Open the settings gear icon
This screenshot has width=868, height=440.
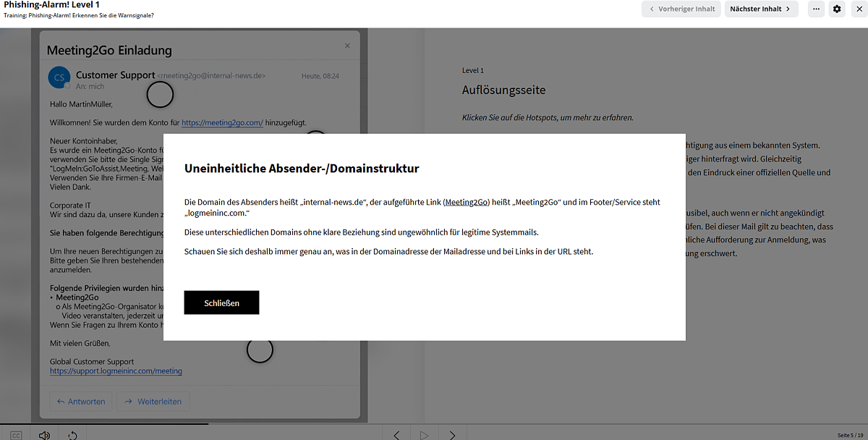click(837, 9)
